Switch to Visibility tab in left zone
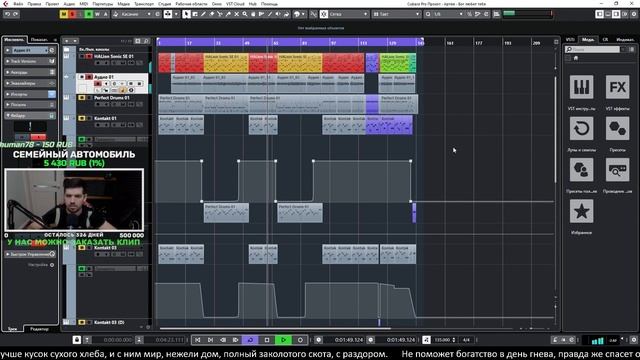640x360 pixels. click(x=40, y=40)
